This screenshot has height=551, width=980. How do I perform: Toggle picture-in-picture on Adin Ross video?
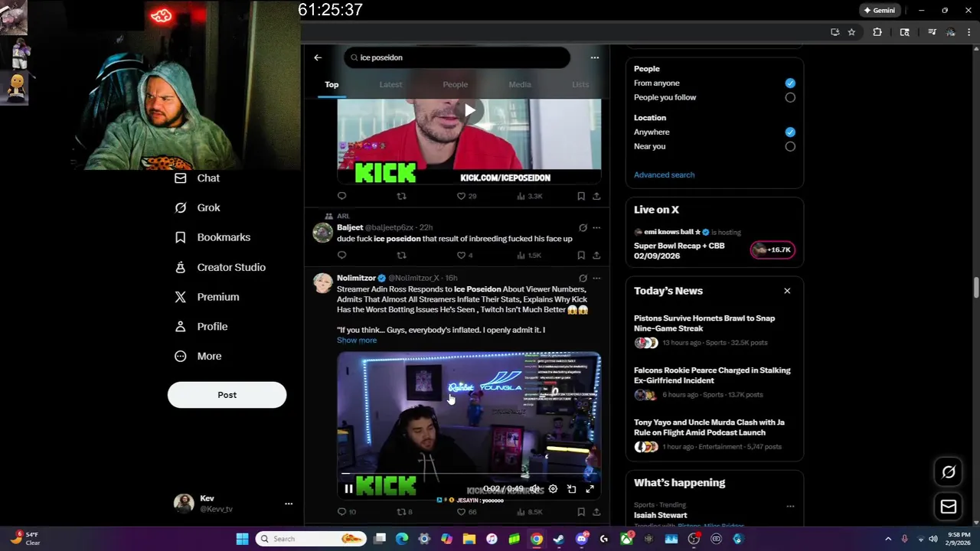571,489
